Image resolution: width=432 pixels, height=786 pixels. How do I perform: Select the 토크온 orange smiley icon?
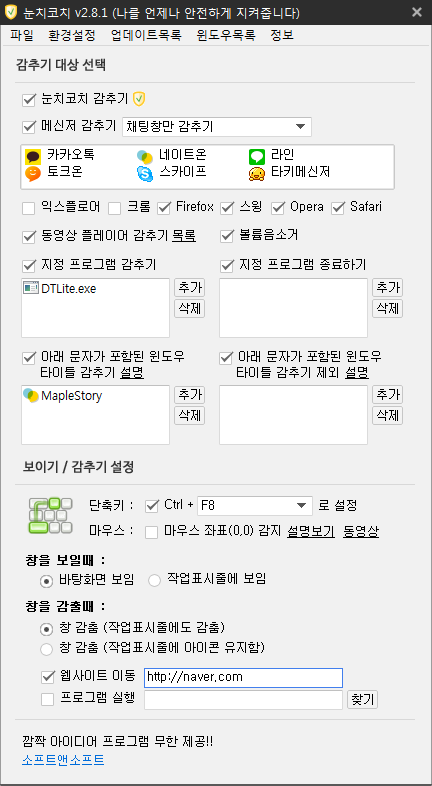[33, 173]
